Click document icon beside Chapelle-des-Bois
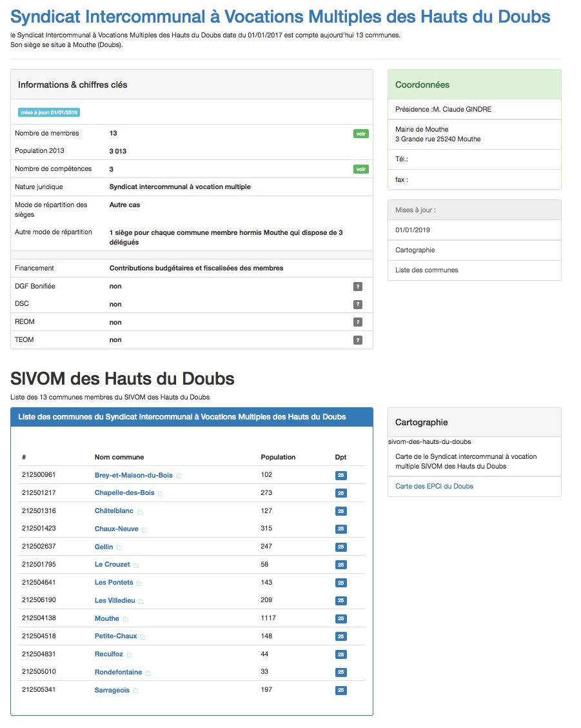This screenshot has height=728, width=581. tap(161, 494)
